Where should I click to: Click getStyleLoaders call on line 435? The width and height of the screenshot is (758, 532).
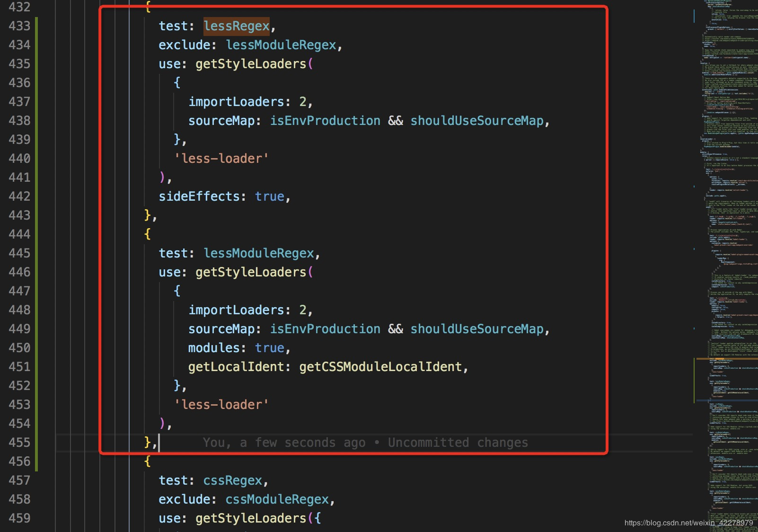pos(251,64)
